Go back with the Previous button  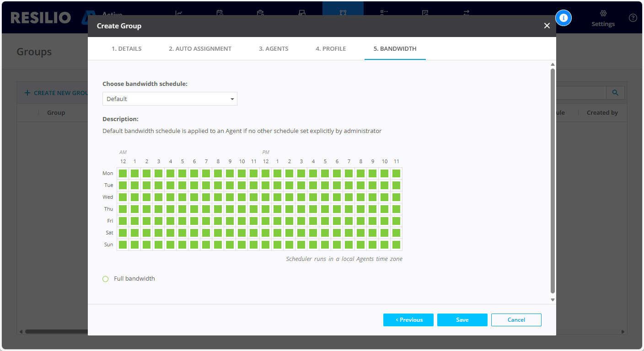click(408, 320)
